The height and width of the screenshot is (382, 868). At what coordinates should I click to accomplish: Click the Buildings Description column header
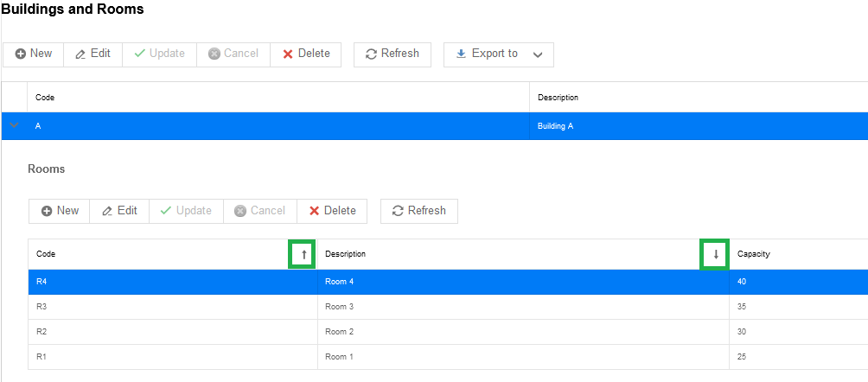(699, 98)
